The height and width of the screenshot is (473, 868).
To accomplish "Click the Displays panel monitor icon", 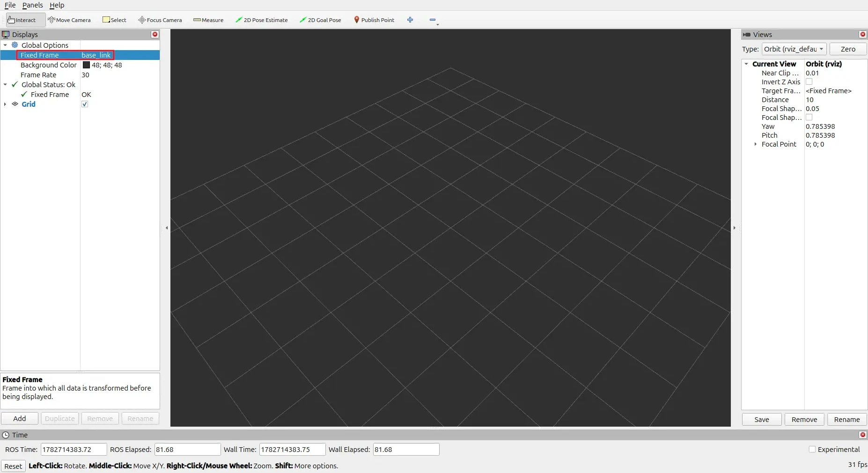I will (x=6, y=34).
